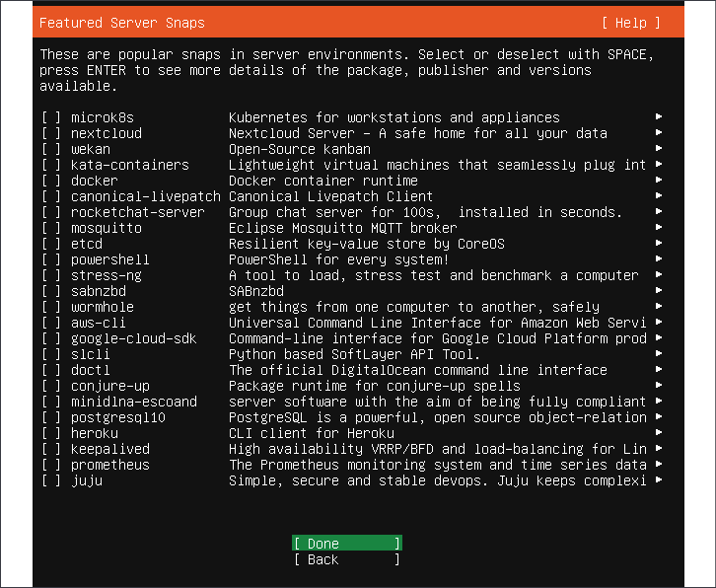Click the 'Featured Server Snaps' title
Screen dimensions: 716x588
(122, 23)
